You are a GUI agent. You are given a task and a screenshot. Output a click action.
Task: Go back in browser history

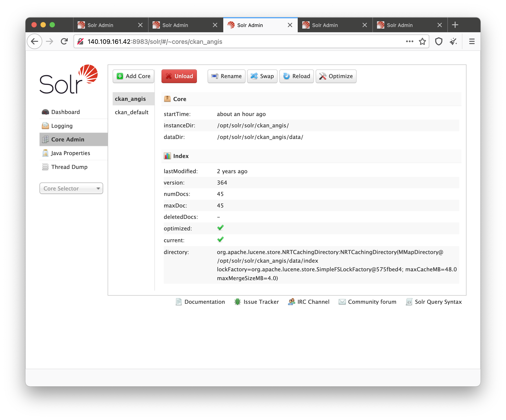(35, 41)
